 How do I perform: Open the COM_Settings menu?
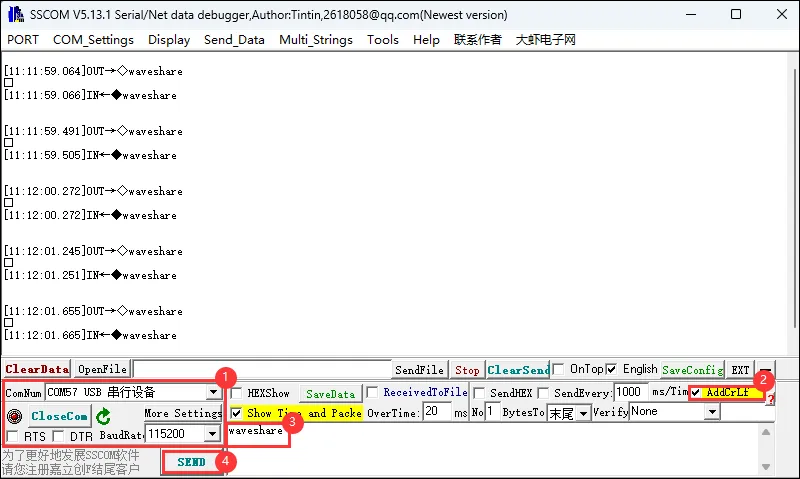93,40
